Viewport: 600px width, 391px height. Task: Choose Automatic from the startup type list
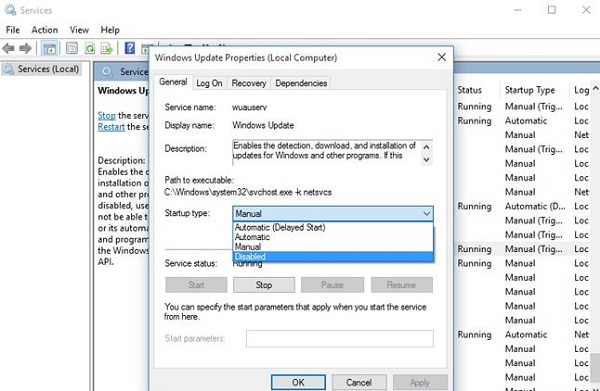click(x=333, y=237)
